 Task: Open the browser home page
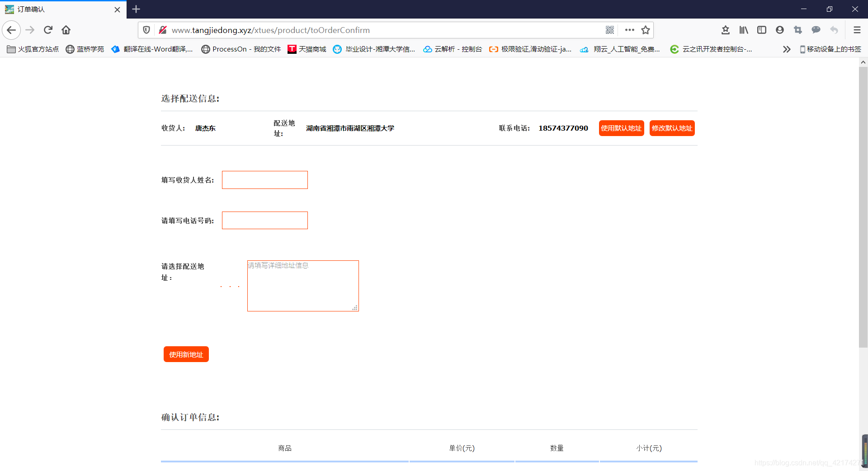tap(66, 30)
